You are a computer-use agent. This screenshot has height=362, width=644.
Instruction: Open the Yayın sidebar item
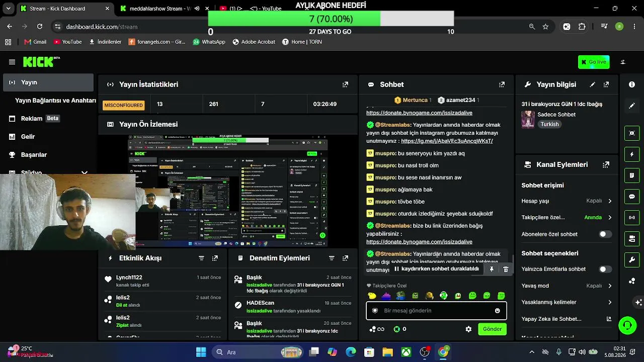click(x=48, y=82)
